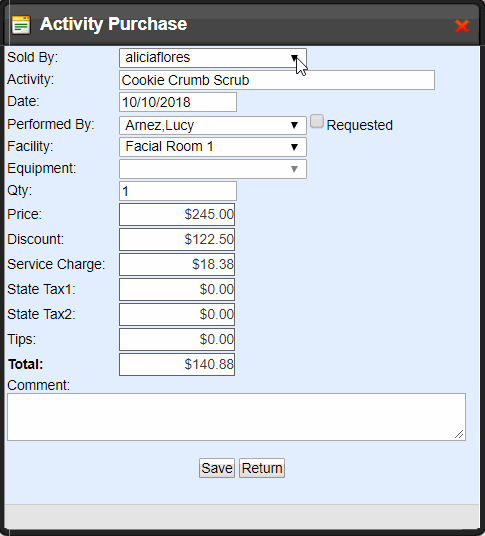This screenshot has width=485, height=536.
Task: Open the Sold By dropdown
Action: [x=213, y=58]
